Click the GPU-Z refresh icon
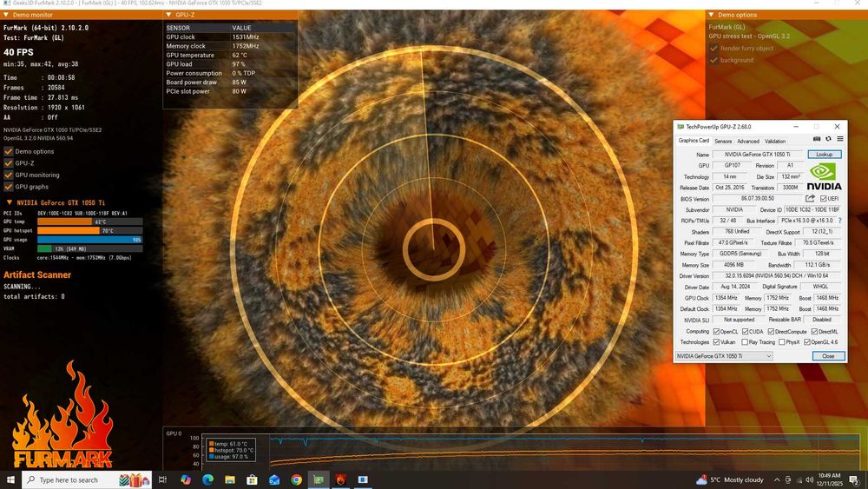Screen dimensions: 868x489 [828, 139]
